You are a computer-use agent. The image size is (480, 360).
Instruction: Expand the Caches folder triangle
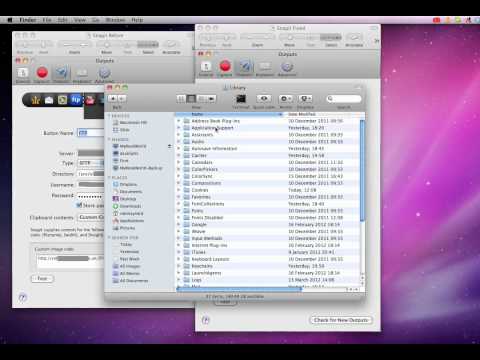pos(179,156)
